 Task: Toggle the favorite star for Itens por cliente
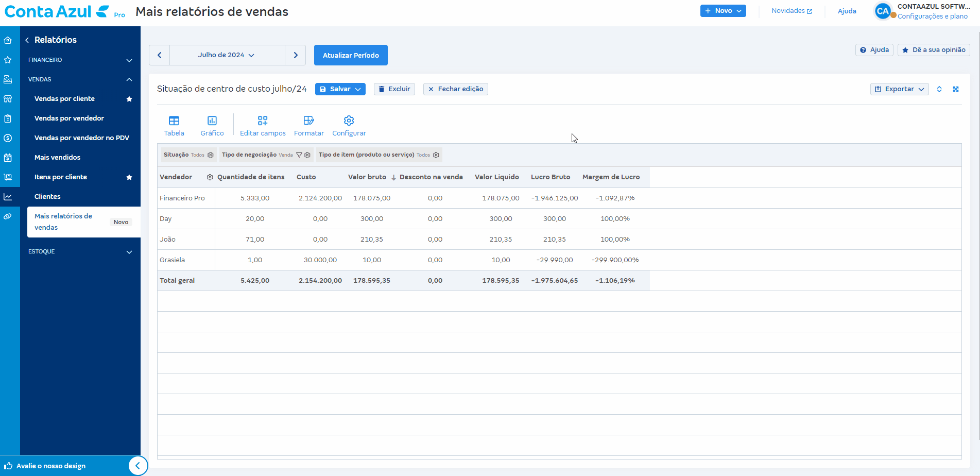pyautogui.click(x=129, y=177)
